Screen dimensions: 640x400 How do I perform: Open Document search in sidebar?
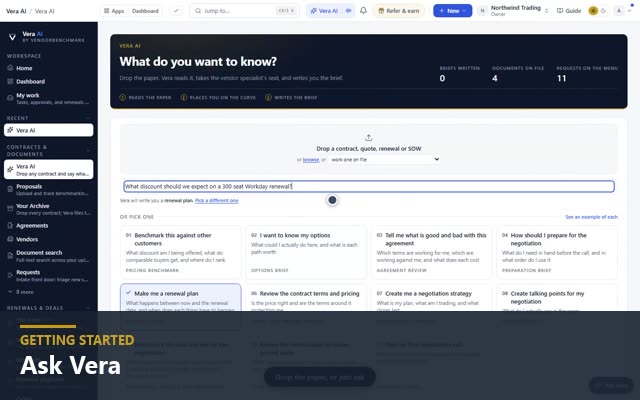49,256
